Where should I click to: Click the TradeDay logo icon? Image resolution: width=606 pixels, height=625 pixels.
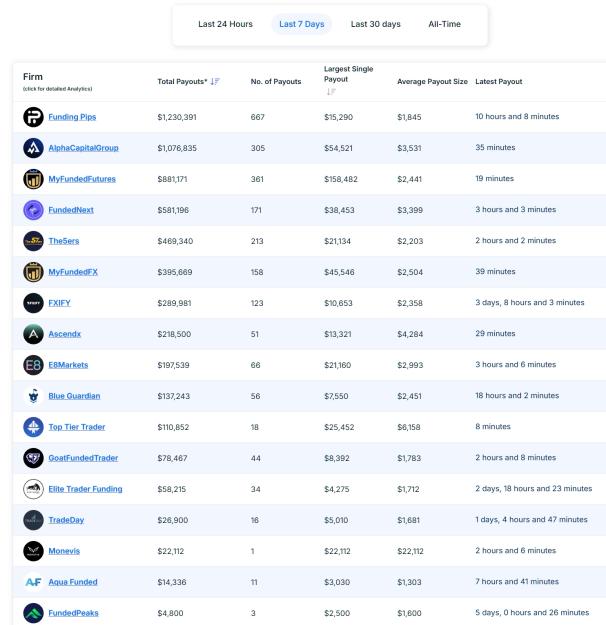click(33, 520)
